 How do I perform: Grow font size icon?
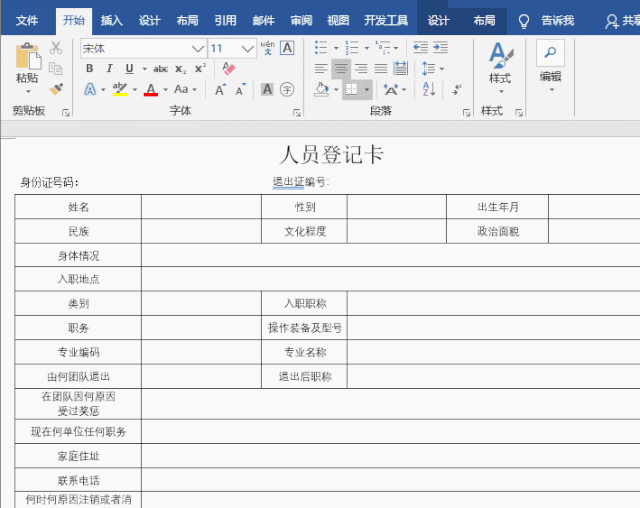(x=220, y=89)
